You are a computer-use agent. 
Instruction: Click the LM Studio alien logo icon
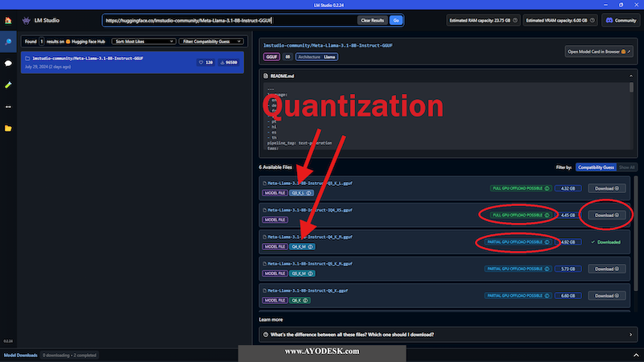[27, 20]
